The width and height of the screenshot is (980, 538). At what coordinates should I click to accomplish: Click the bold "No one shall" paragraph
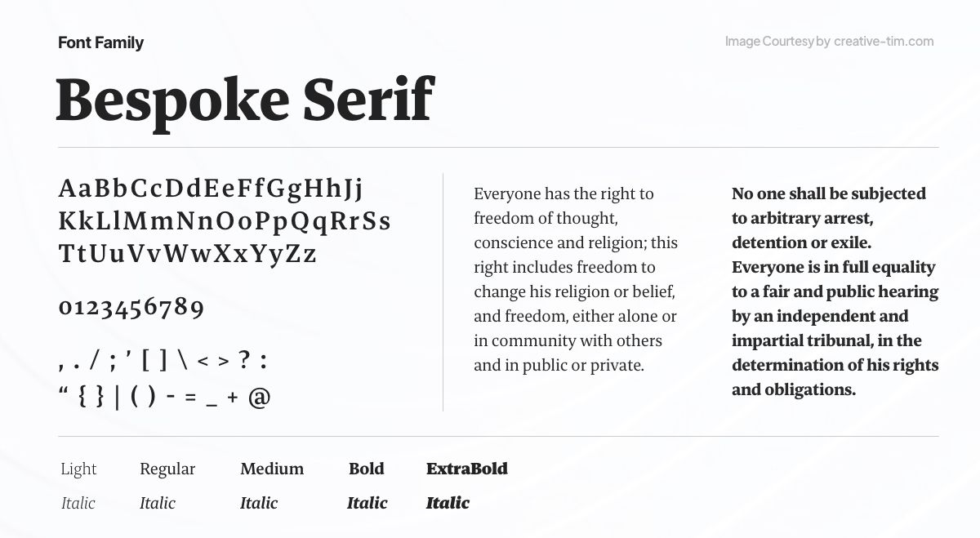point(835,291)
